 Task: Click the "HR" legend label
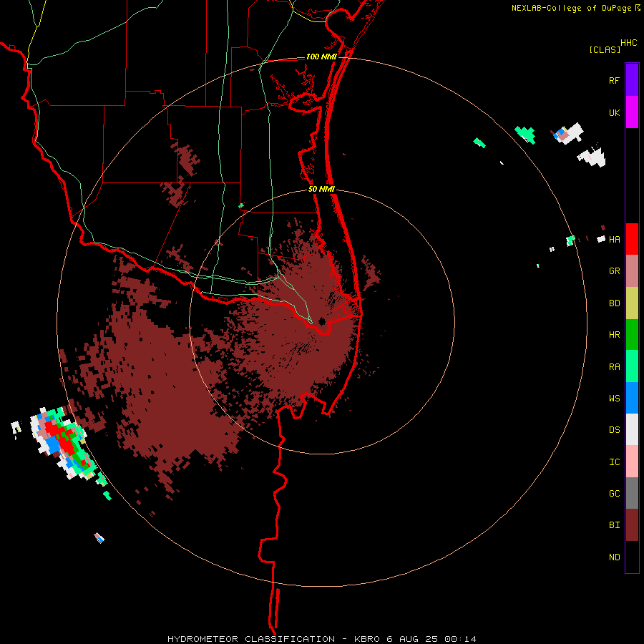pyautogui.click(x=614, y=335)
